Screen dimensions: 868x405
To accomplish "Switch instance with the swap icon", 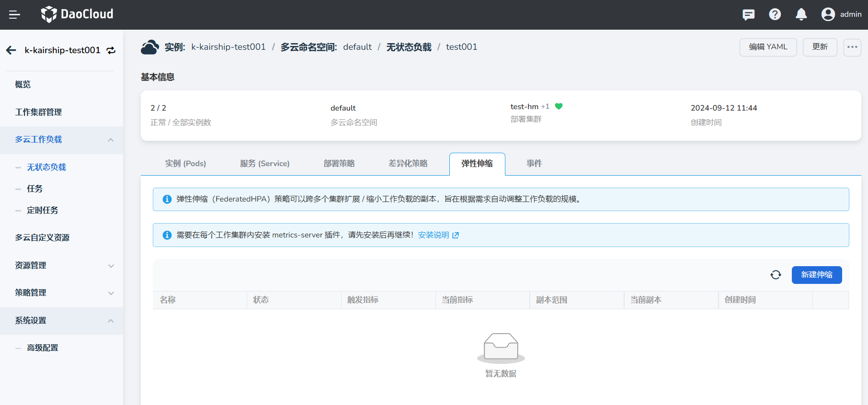I will coord(111,50).
